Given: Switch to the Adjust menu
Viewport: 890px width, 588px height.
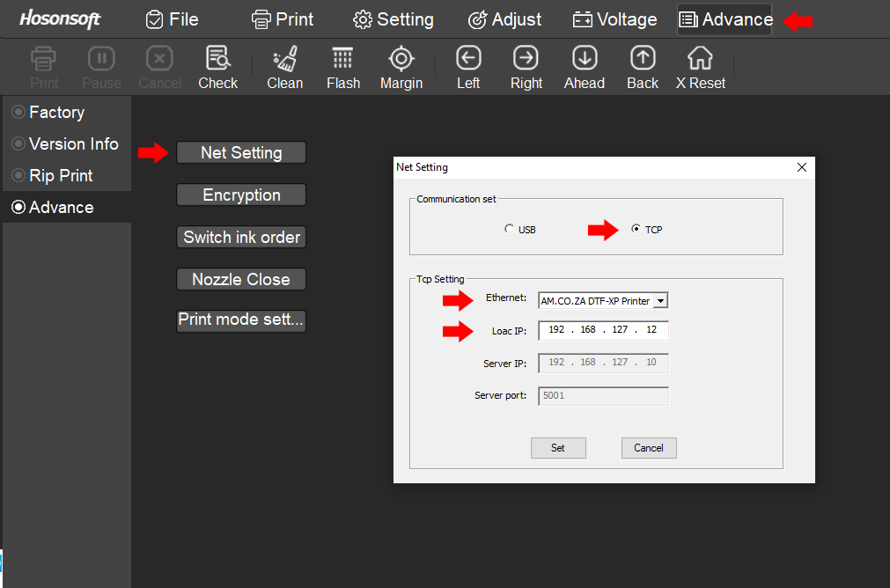Looking at the screenshot, I should click(504, 18).
